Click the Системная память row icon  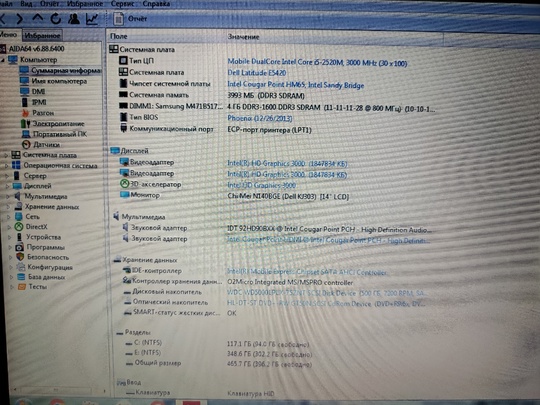tap(123, 94)
